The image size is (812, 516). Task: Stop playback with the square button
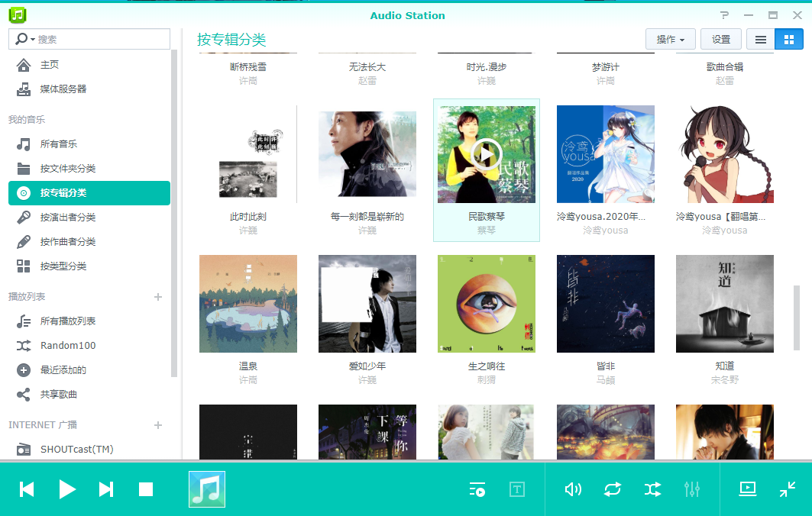(146, 489)
